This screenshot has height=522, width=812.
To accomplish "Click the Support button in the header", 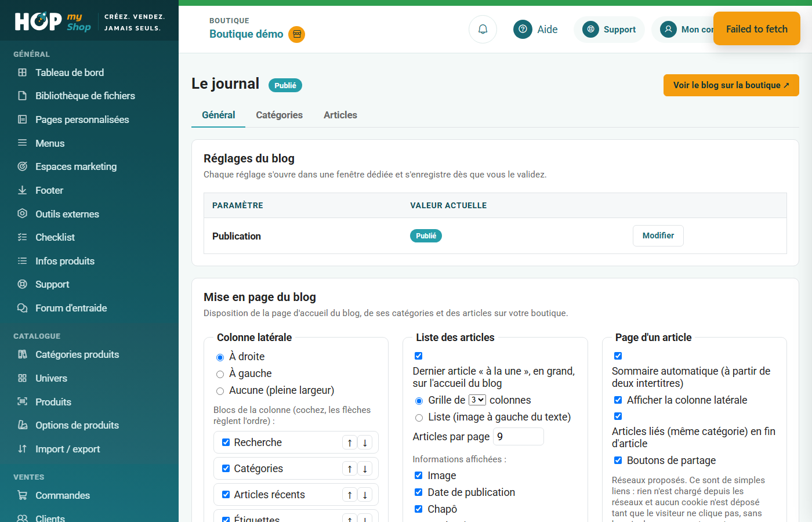I will point(609,29).
